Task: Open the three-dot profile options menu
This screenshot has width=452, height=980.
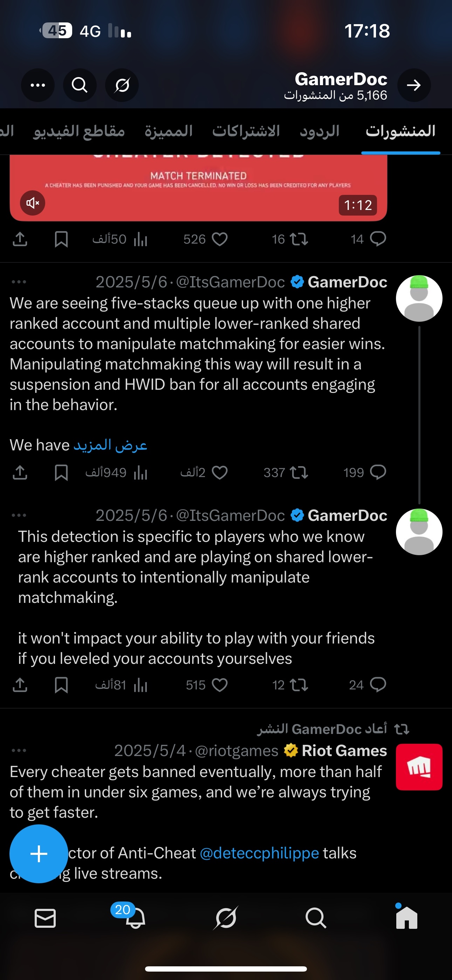Action: [x=38, y=85]
